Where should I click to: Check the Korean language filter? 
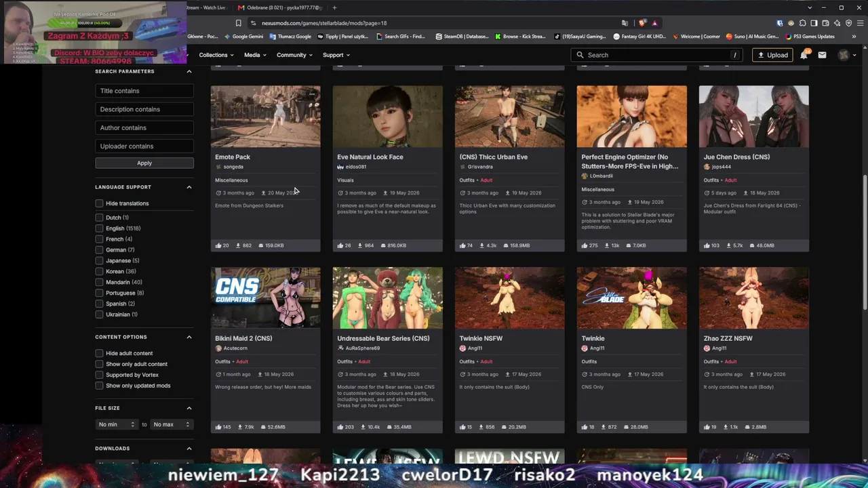[99, 271]
